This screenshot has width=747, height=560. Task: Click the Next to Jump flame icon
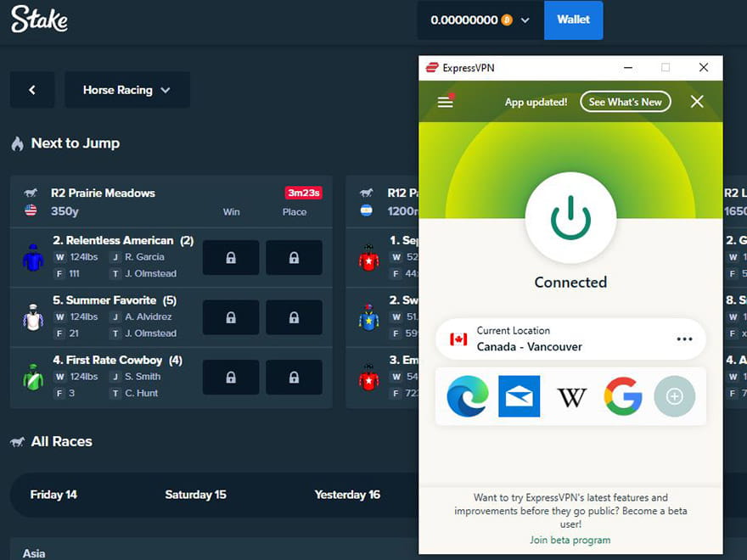[18, 143]
